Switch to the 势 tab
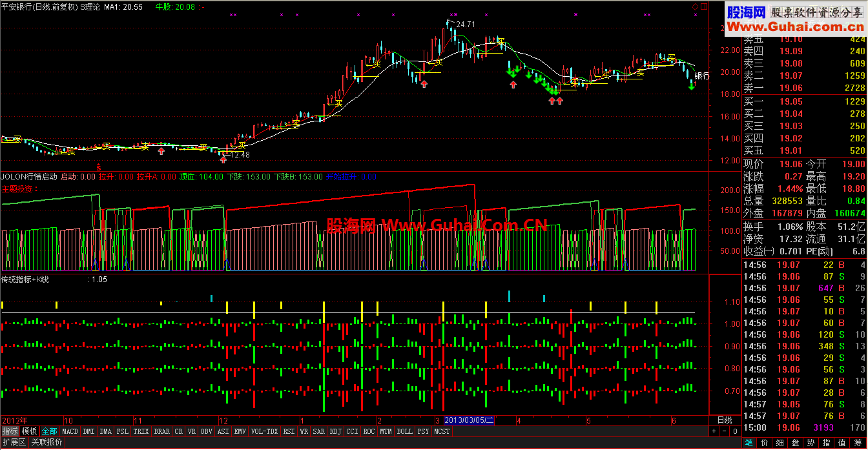 tap(811, 443)
